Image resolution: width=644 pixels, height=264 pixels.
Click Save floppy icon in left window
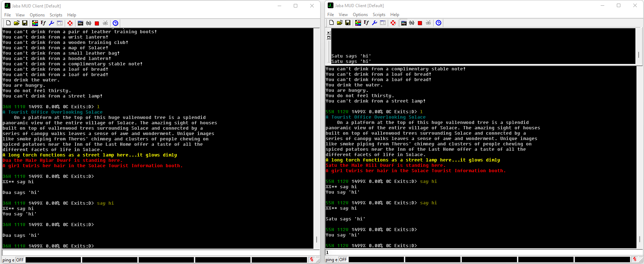coord(25,23)
